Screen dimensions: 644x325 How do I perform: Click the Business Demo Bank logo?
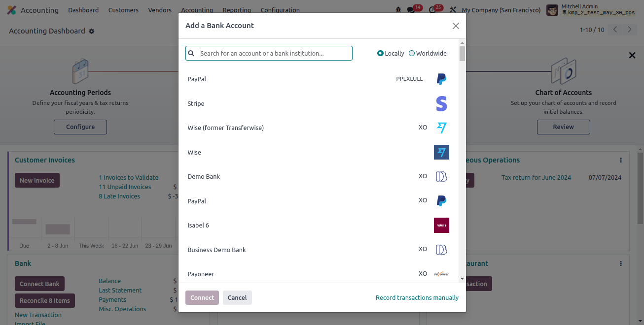[441, 250]
